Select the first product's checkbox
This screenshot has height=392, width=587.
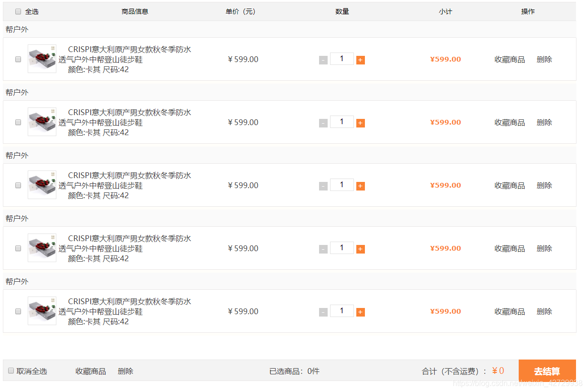coord(18,59)
